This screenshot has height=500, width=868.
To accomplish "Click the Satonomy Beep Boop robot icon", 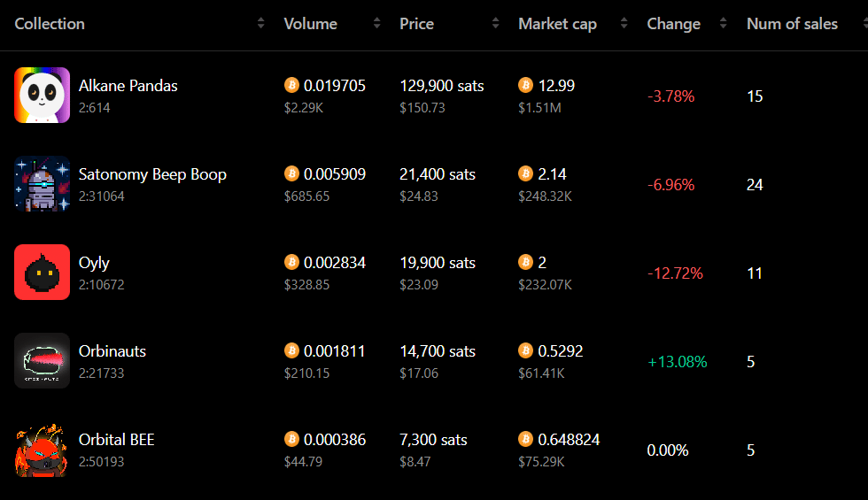I will [43, 184].
